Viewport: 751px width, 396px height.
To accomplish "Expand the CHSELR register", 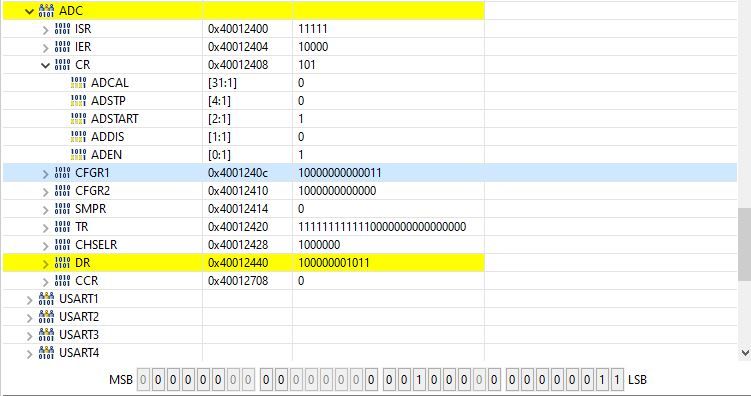I will [46, 246].
